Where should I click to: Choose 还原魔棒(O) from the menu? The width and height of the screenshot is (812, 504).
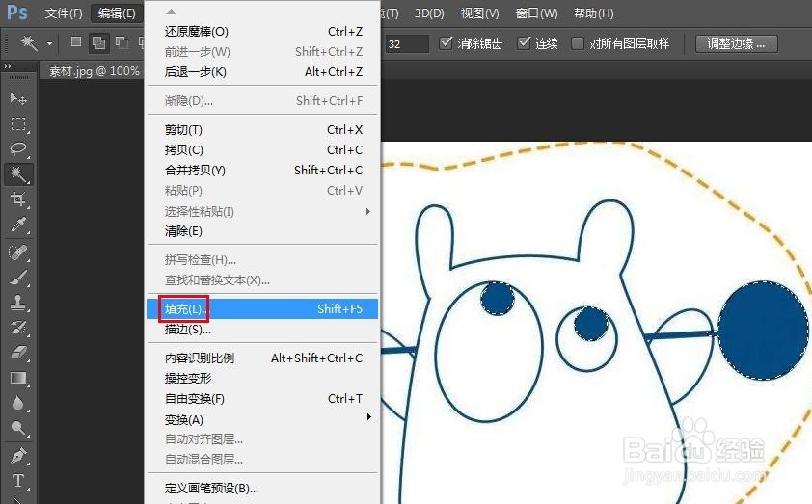click(262, 32)
